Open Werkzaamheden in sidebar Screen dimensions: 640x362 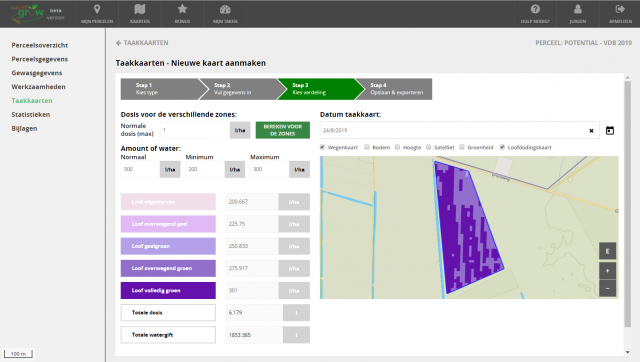tap(38, 87)
